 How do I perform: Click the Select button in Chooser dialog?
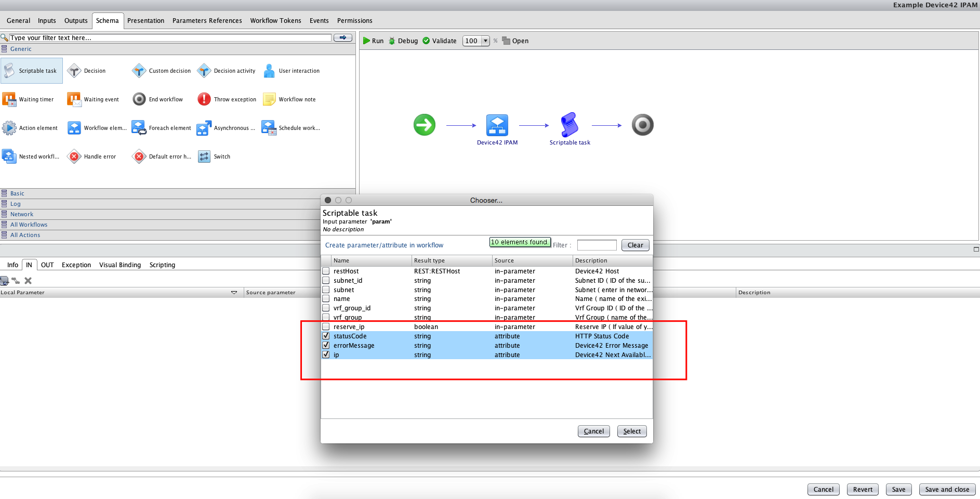(x=631, y=431)
